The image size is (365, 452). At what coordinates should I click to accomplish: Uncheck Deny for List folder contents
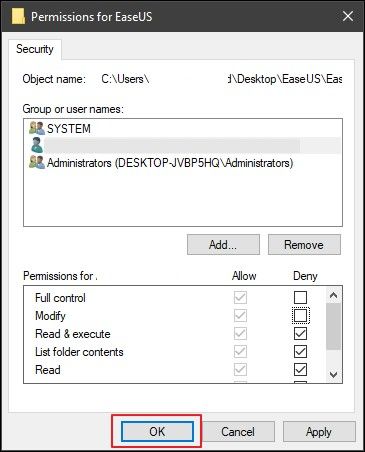pos(300,351)
